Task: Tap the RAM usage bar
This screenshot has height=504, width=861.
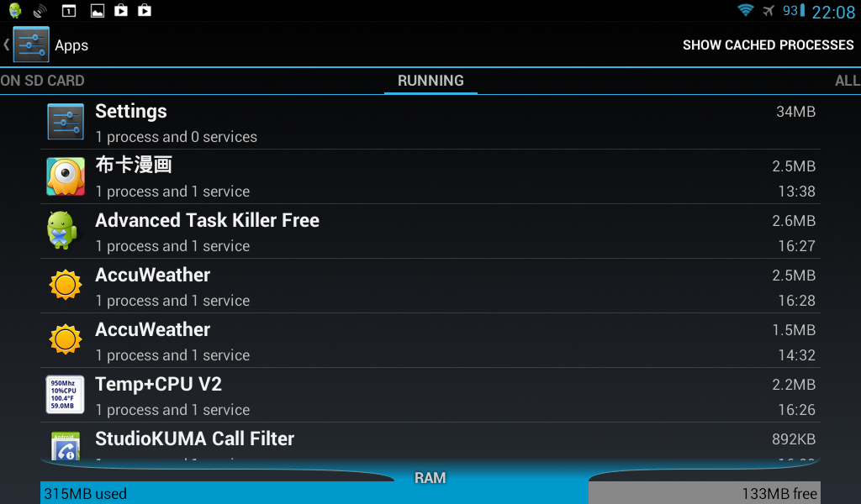Action: pyautogui.click(x=430, y=493)
